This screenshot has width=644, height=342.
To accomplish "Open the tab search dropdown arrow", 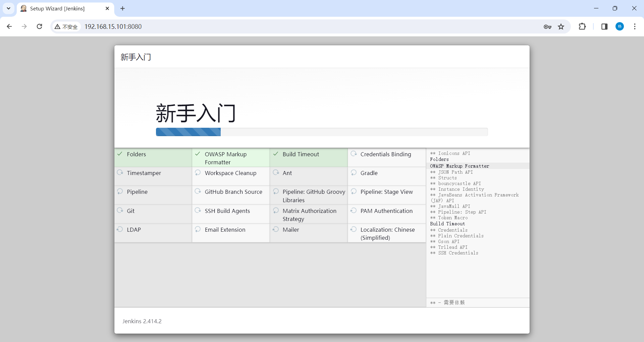I will 8,8.
